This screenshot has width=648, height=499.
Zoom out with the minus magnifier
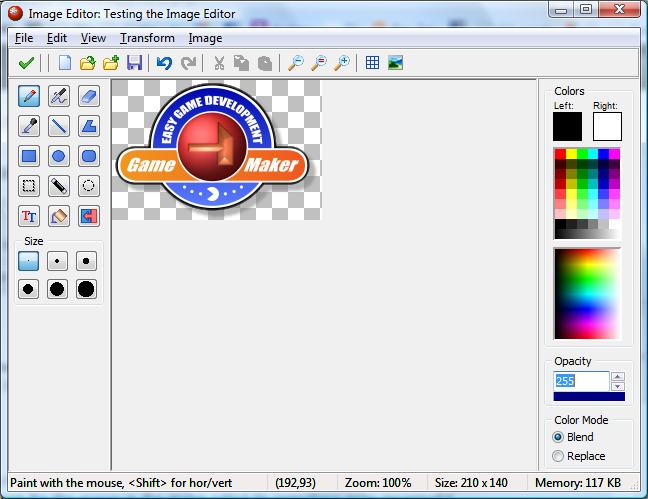pos(296,63)
